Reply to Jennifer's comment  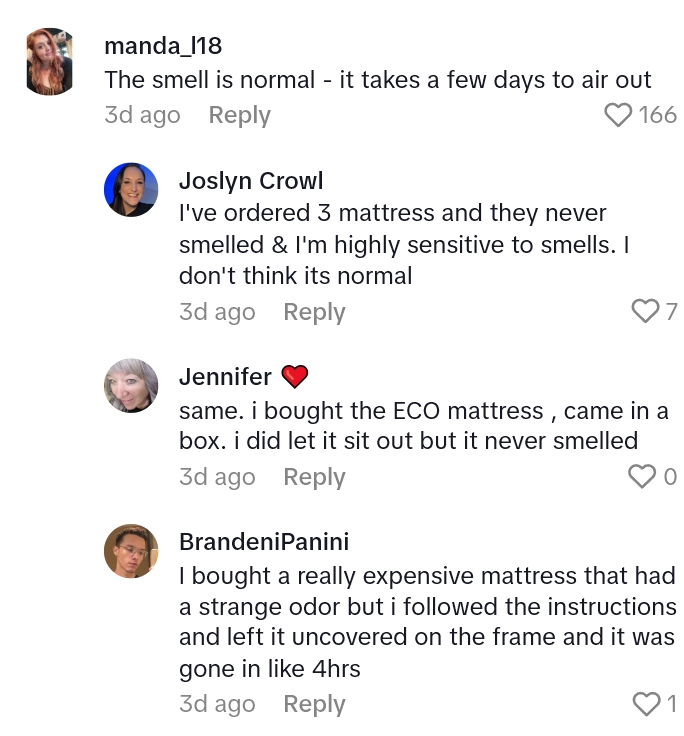[314, 477]
